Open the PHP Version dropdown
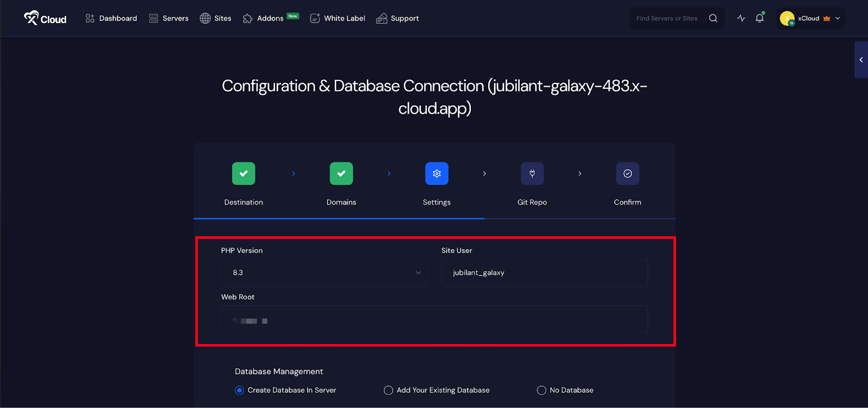 pyautogui.click(x=324, y=272)
